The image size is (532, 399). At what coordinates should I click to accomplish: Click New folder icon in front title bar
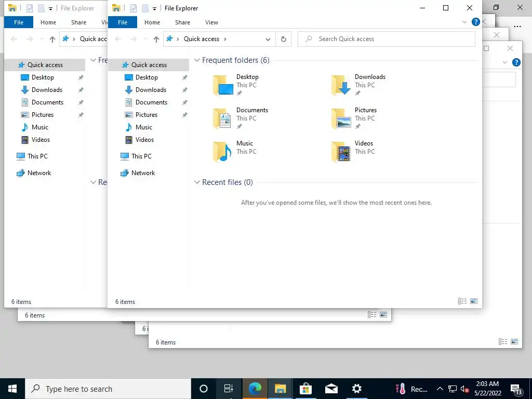(x=145, y=8)
